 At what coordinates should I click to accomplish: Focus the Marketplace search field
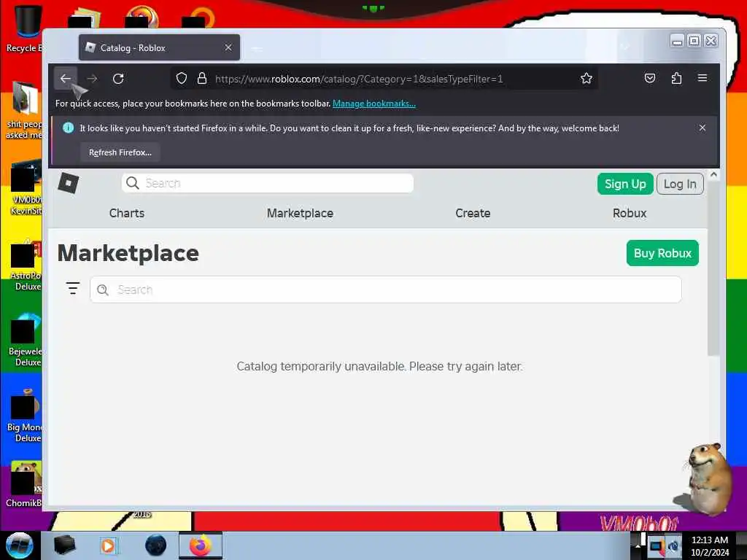coord(385,289)
